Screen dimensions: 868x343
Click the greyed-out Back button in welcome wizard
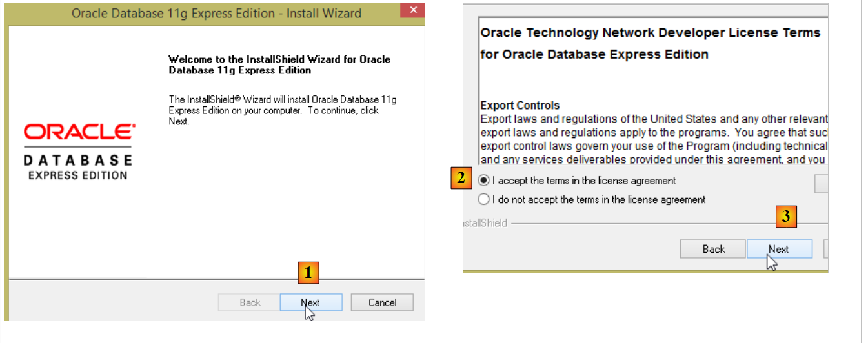(x=250, y=302)
